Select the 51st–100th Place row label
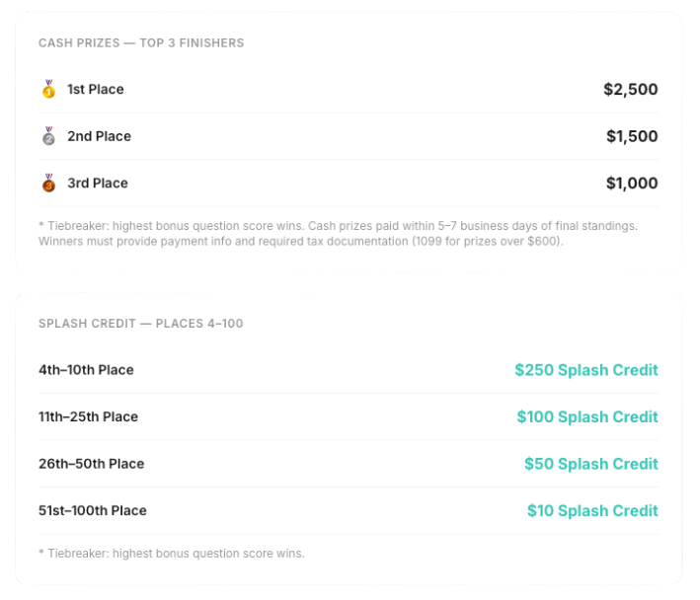Screen dimensions: 700x600 click(x=93, y=510)
